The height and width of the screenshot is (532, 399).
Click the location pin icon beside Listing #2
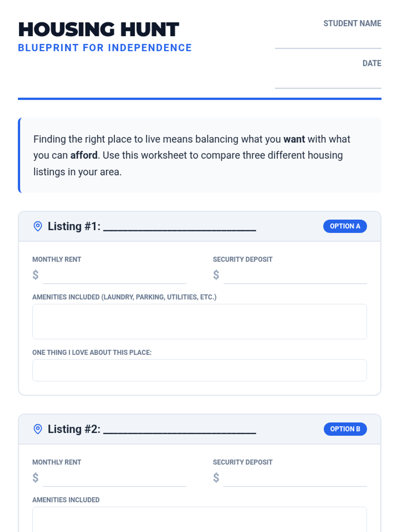(x=38, y=429)
